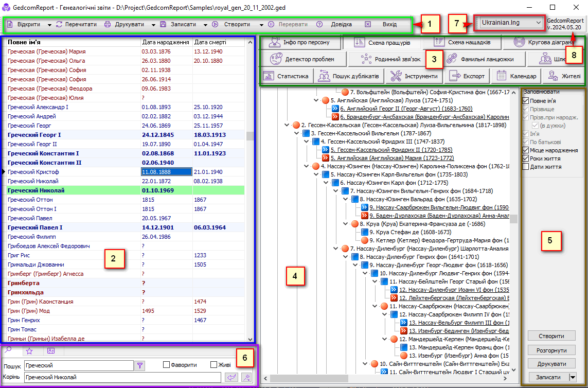Check the Дати життя option
Image resolution: width=588 pixels, height=388 pixels.
tap(525, 167)
